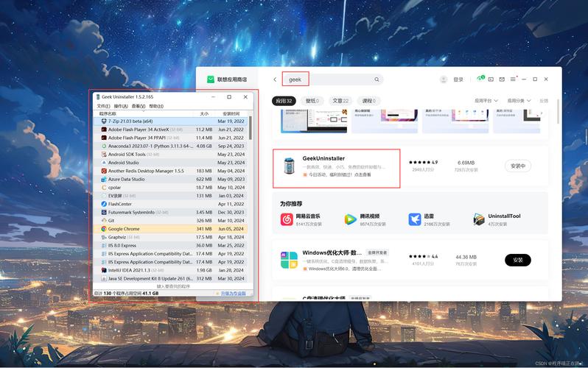Expand the 应用平台 dropdown filter
This screenshot has height=368, width=588.
click(x=486, y=101)
